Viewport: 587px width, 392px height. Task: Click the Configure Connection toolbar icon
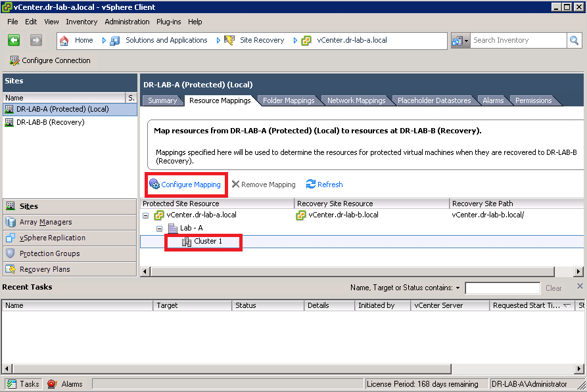coord(15,60)
